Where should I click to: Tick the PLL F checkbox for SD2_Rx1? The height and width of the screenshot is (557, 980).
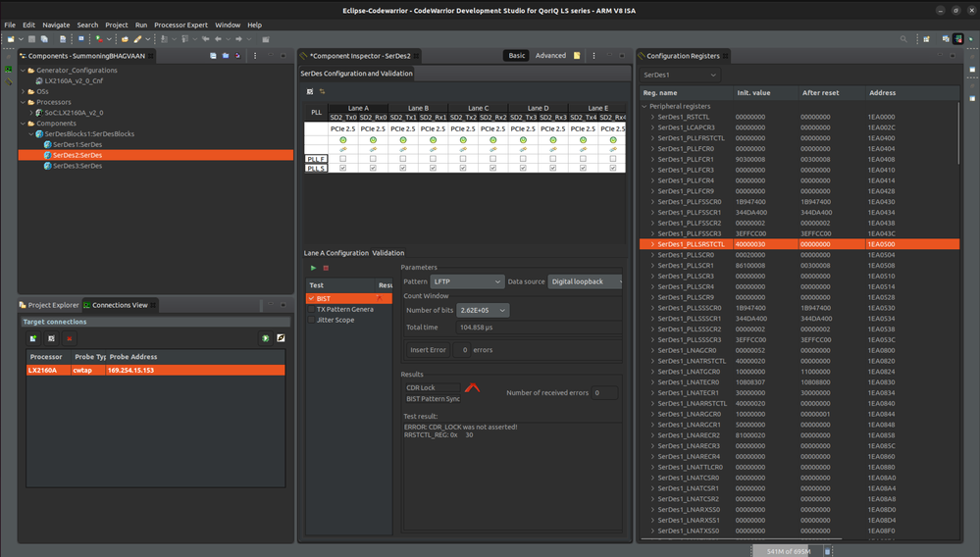[433, 159]
